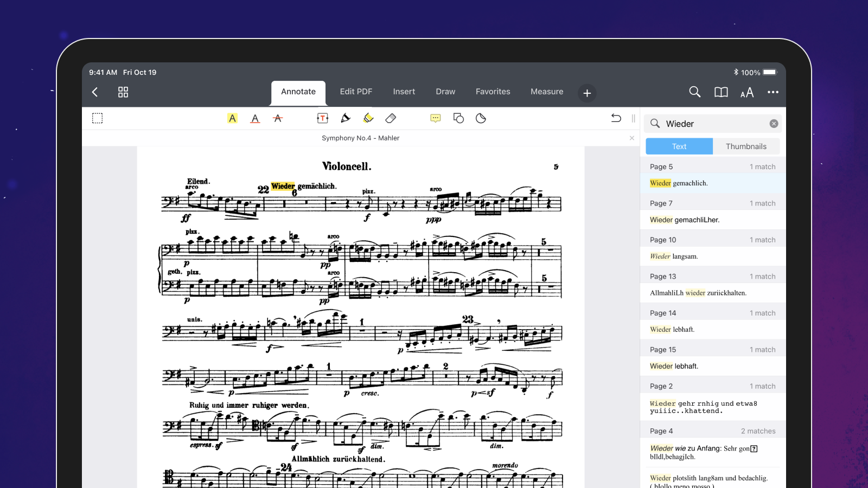The image size is (868, 488).
Task: Select the shapes tool
Action: [x=458, y=118]
